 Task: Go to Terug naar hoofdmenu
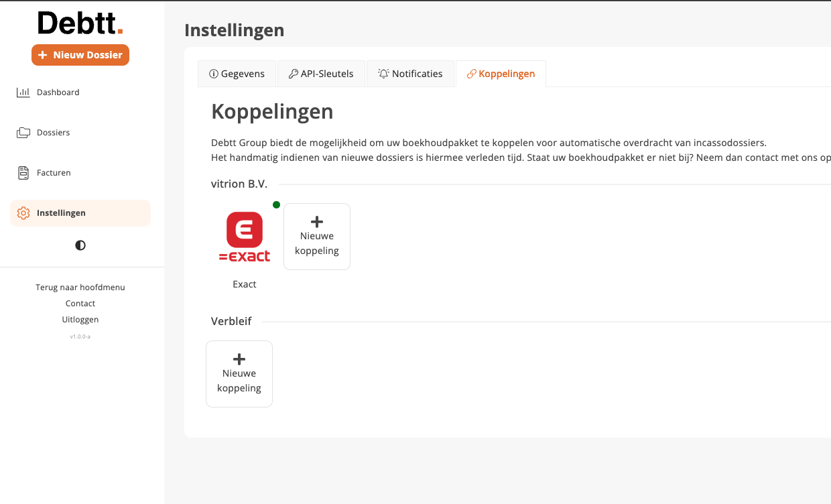[x=80, y=288]
